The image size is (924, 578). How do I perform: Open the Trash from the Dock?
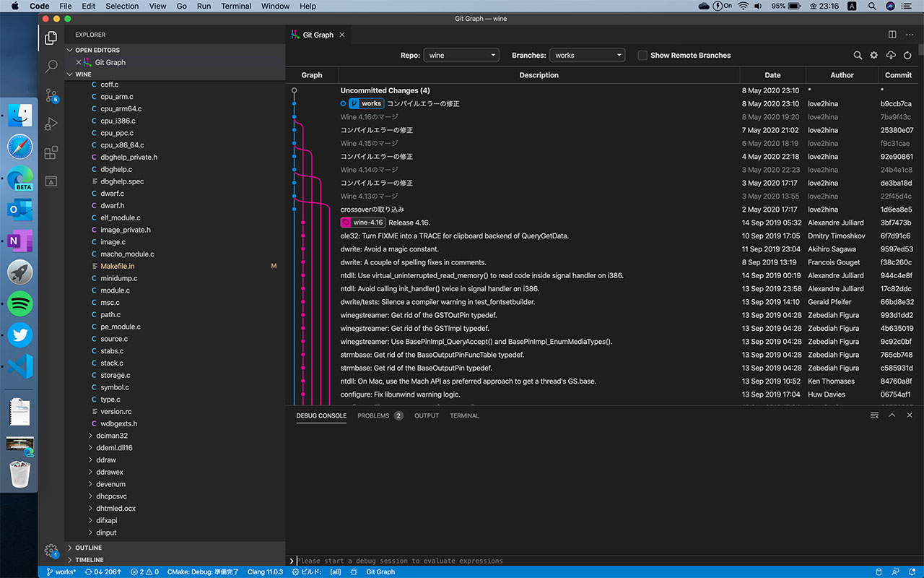[x=20, y=475]
